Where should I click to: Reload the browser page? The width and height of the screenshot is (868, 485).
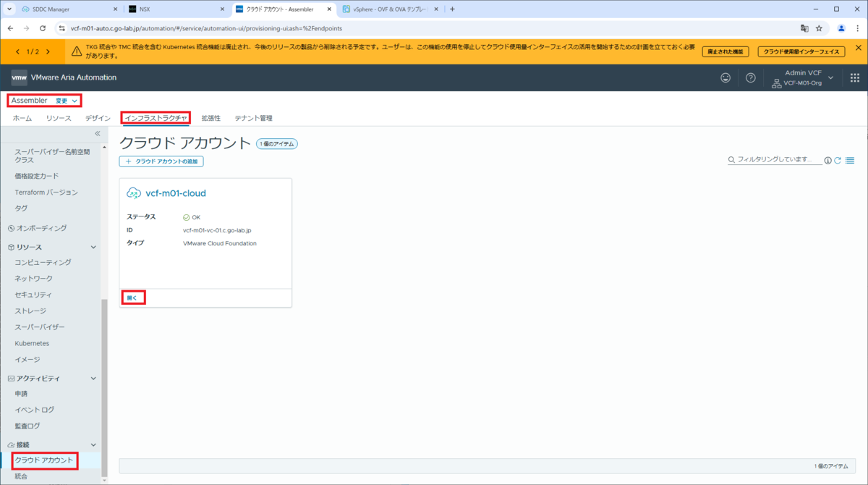tap(43, 28)
